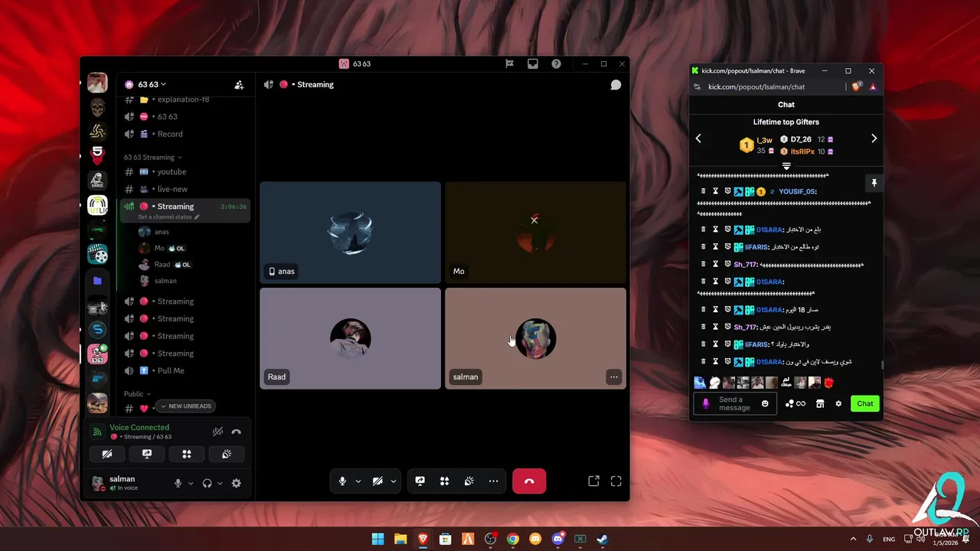
Task: Open Discord inbox icon in title bar
Action: 533,64
